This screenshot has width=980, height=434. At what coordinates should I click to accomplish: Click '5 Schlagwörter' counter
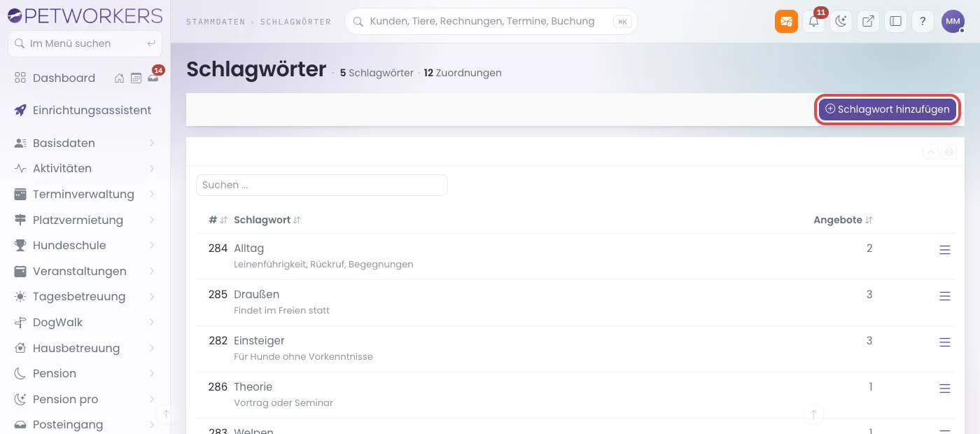tap(377, 73)
